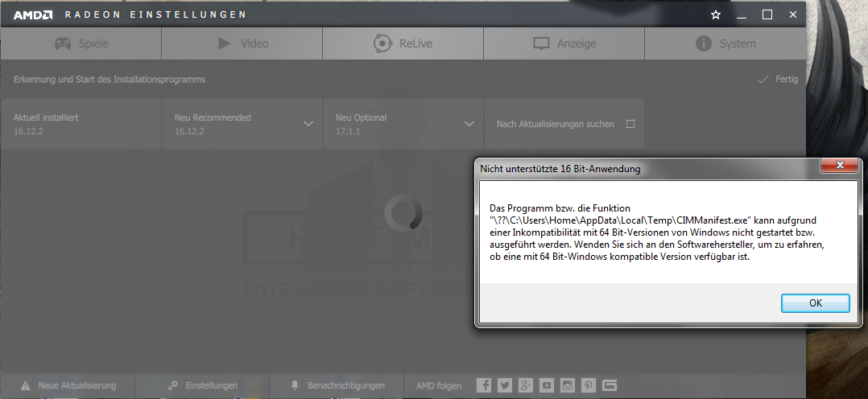
Task: Open Neue Aktualisierung in bottom bar
Action: [68, 385]
